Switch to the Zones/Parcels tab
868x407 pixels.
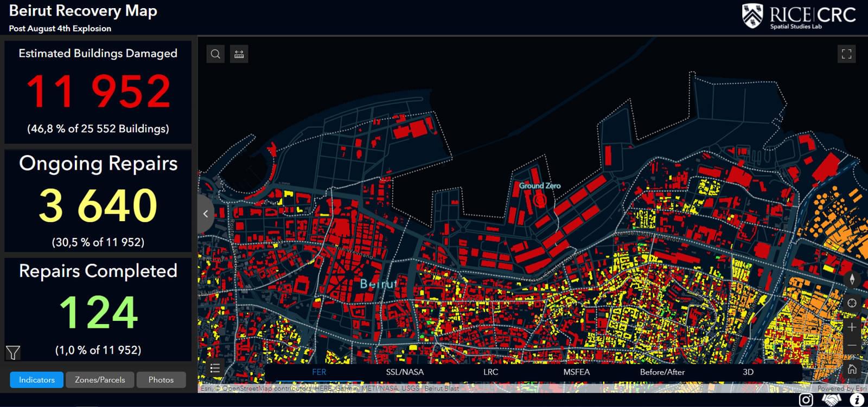tap(100, 380)
